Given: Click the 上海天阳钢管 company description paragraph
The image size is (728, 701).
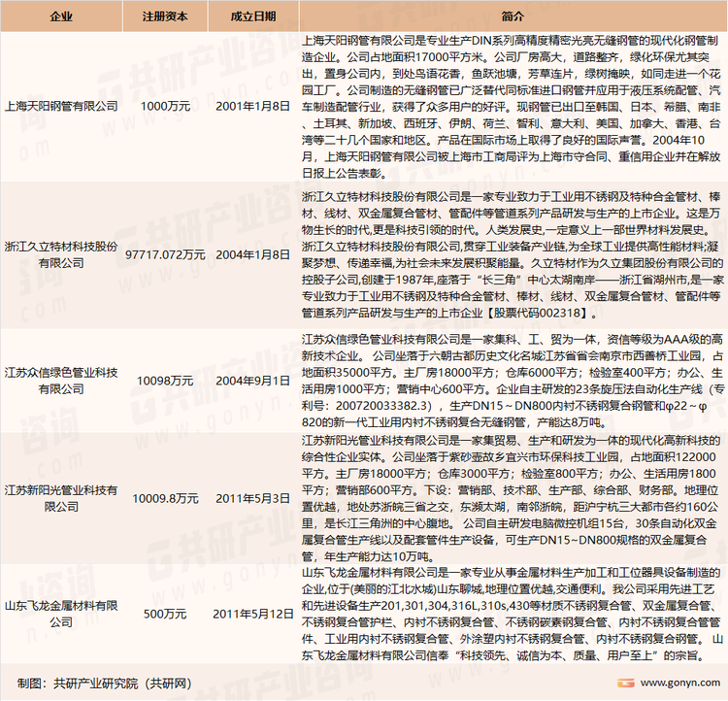Looking at the screenshot, I should pos(512,107).
